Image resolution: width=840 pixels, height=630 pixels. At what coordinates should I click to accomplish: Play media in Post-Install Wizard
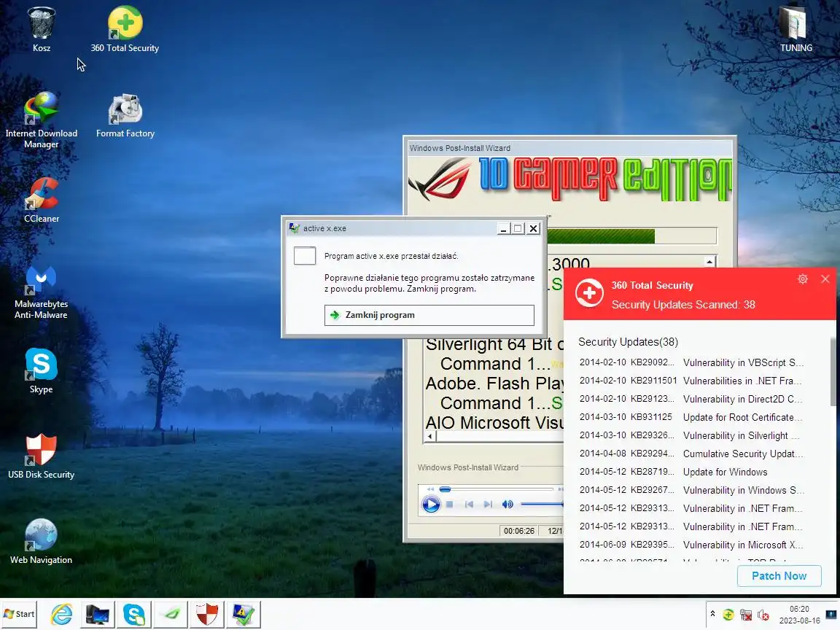point(431,504)
